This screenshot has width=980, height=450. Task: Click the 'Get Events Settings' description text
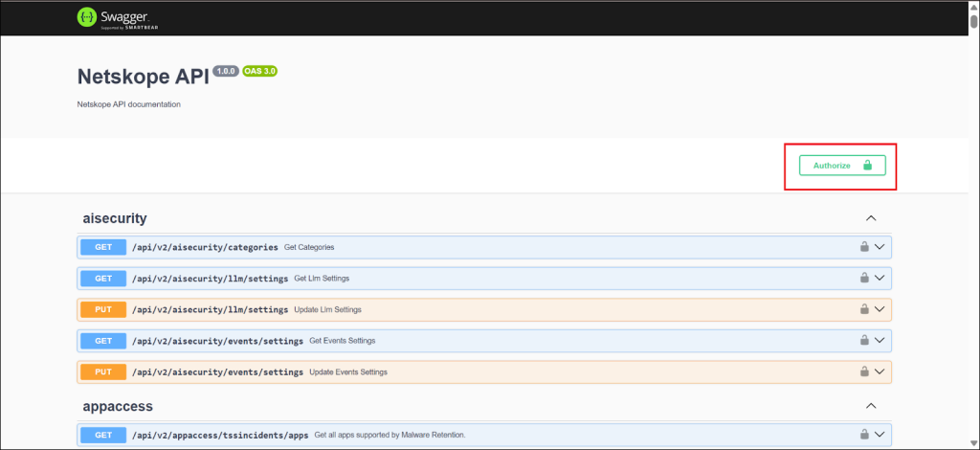pyautogui.click(x=343, y=341)
